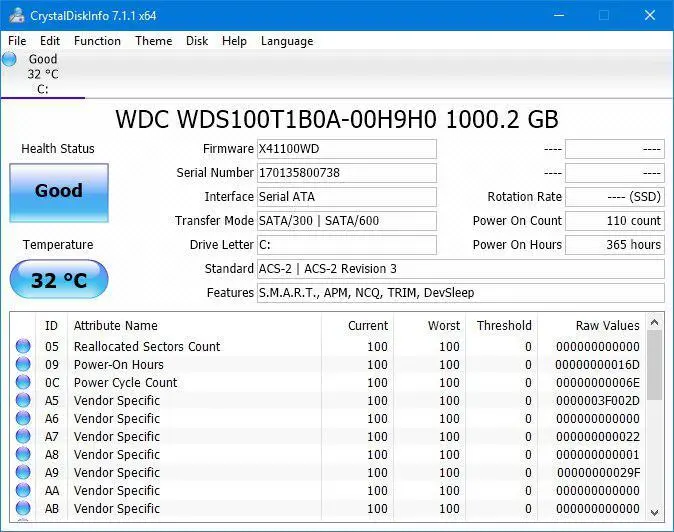The height and width of the screenshot is (532, 674).
Task: Click the Interface field Serial ATA
Action: [347, 197]
